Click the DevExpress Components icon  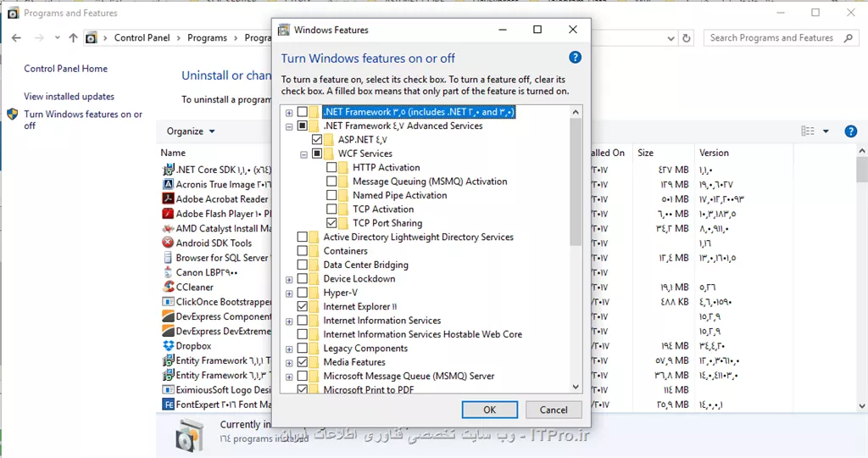click(x=168, y=316)
